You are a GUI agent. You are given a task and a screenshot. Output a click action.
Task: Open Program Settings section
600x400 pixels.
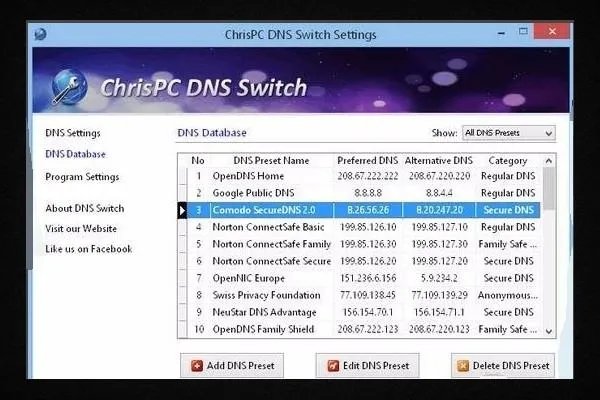[82, 177]
